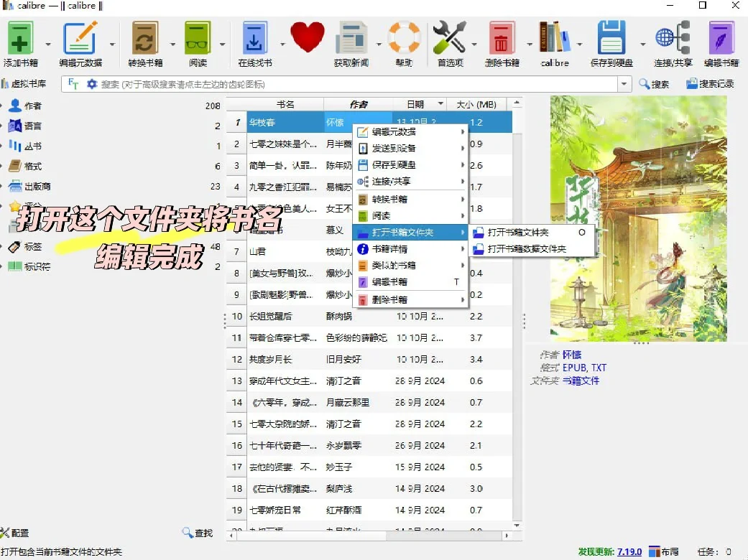Select context menu item 保存到硬盘
Screen dimensions: 748x560
click(x=410, y=165)
